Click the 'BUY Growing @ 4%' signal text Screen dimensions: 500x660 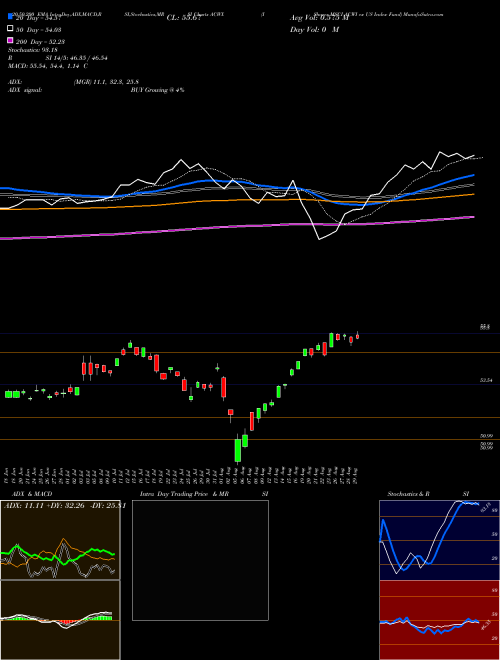[x=157, y=90]
